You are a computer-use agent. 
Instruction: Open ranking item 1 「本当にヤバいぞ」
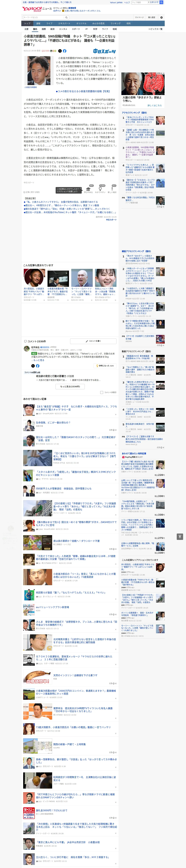pos(140,120)
